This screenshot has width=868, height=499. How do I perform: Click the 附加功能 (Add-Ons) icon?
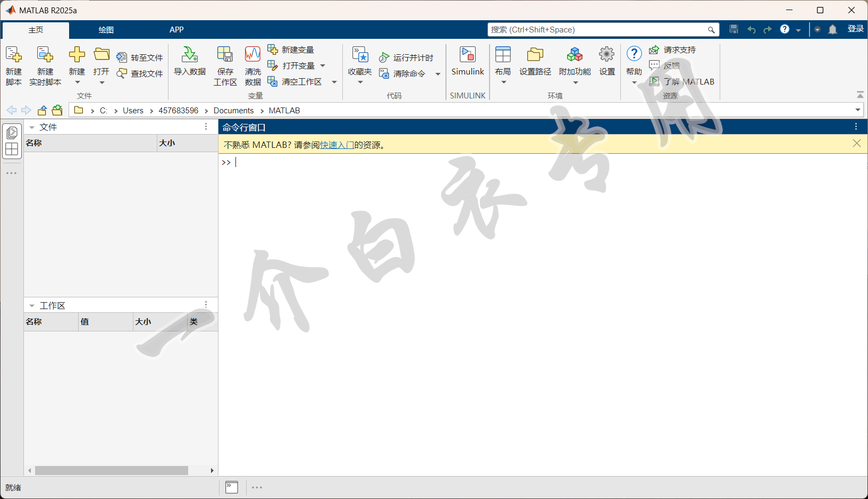tap(575, 54)
